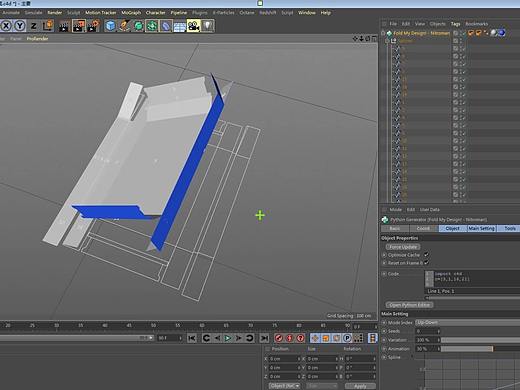The image size is (520, 390).
Task: Toggle the Z axis lock
Action: [34, 26]
